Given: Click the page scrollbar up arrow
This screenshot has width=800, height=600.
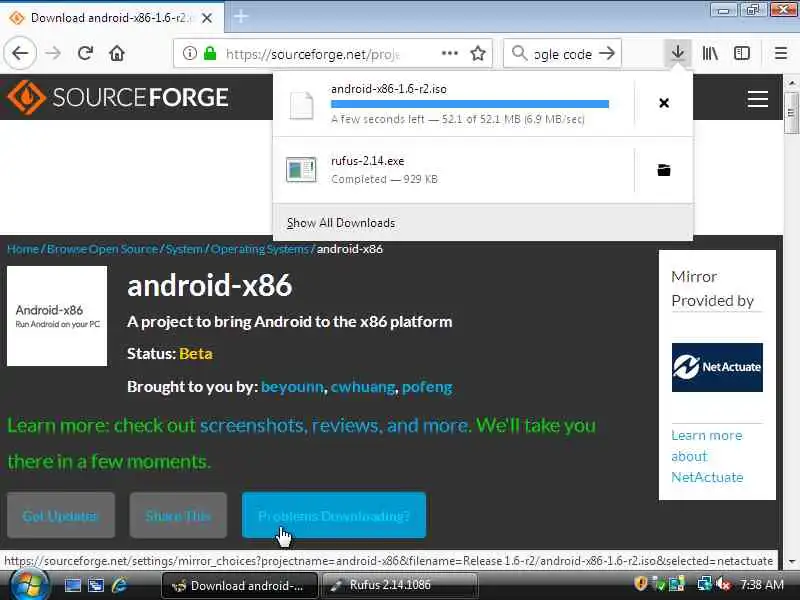Looking at the screenshot, I should pos(791,83).
